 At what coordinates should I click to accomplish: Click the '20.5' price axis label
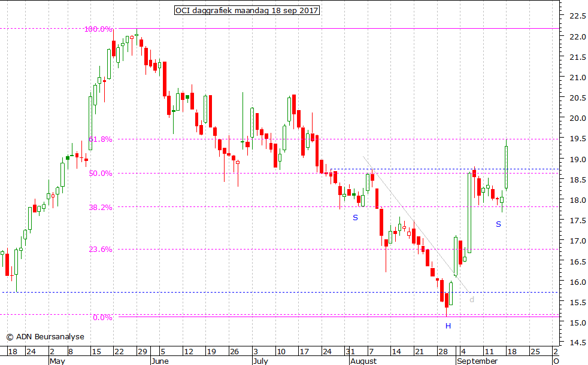(x=577, y=98)
